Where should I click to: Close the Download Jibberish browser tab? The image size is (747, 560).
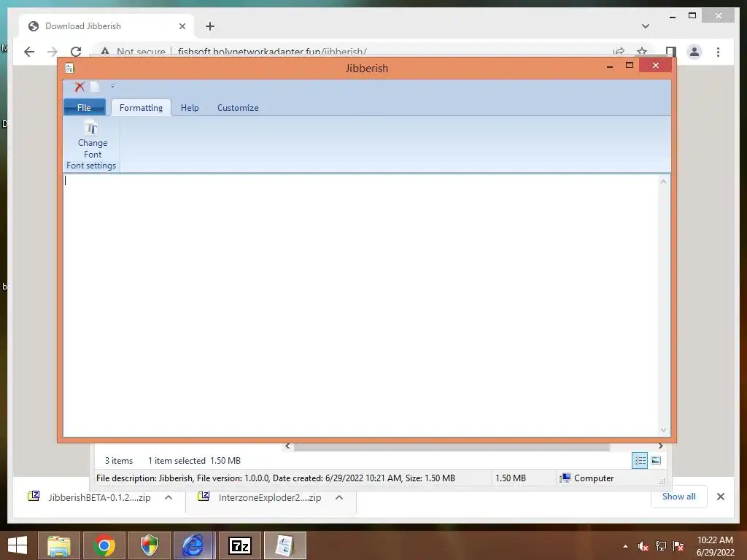coord(182,26)
